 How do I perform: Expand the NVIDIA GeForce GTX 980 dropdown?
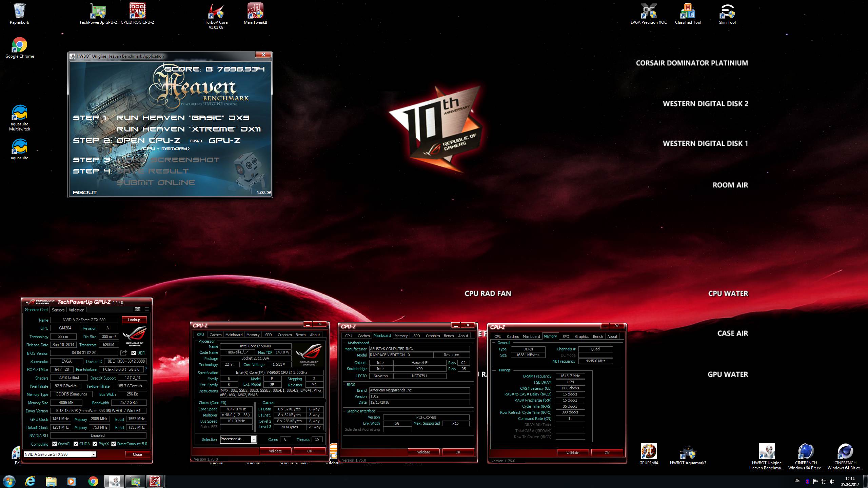click(94, 454)
